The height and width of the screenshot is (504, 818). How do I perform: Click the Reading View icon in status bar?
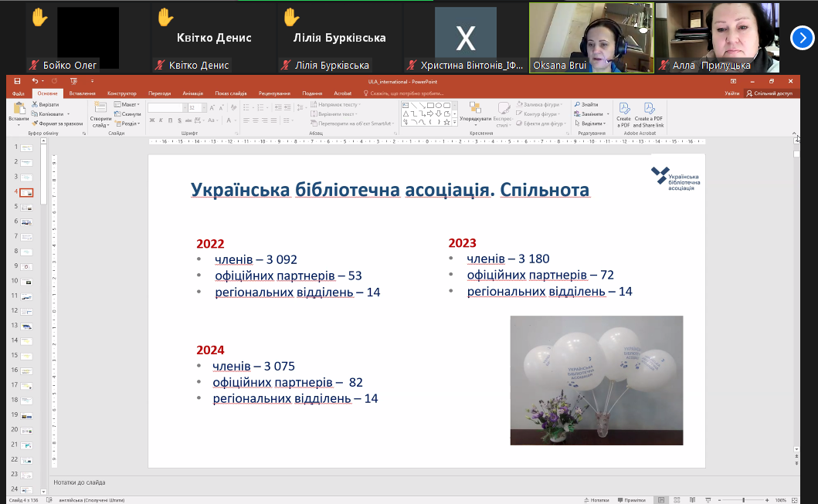click(x=693, y=499)
